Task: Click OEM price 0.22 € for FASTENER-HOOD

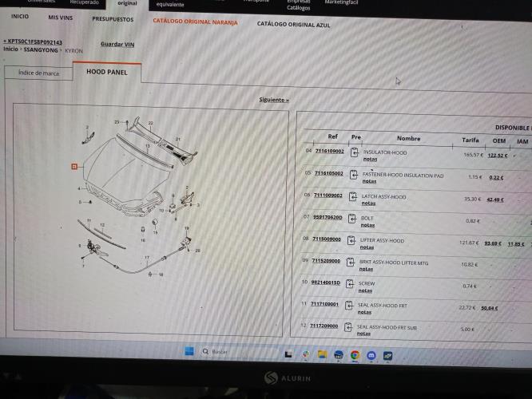Action: coord(496,178)
